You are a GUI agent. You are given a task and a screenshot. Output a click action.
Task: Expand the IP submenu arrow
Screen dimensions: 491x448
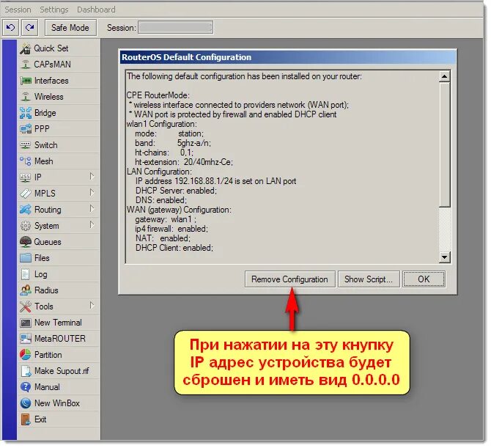[92, 177]
